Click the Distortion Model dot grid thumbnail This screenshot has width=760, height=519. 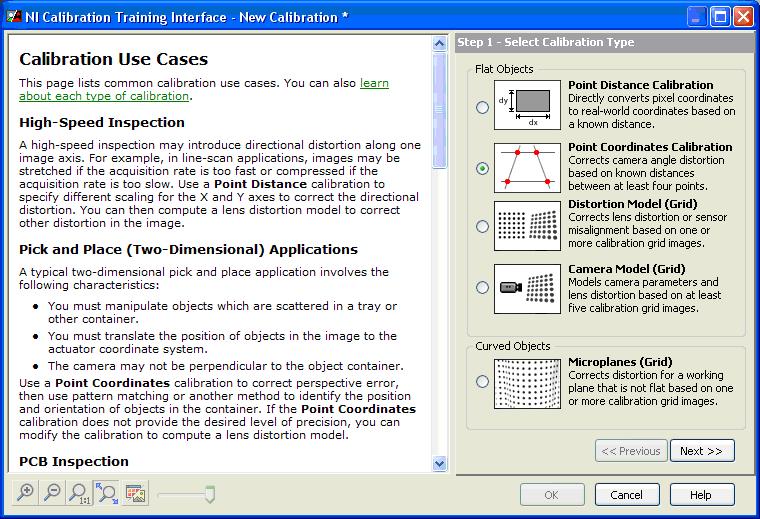tap(527, 226)
